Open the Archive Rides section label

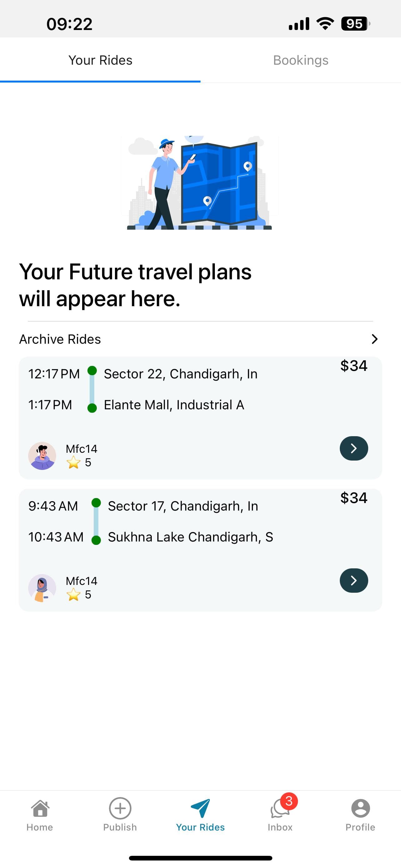pos(60,339)
